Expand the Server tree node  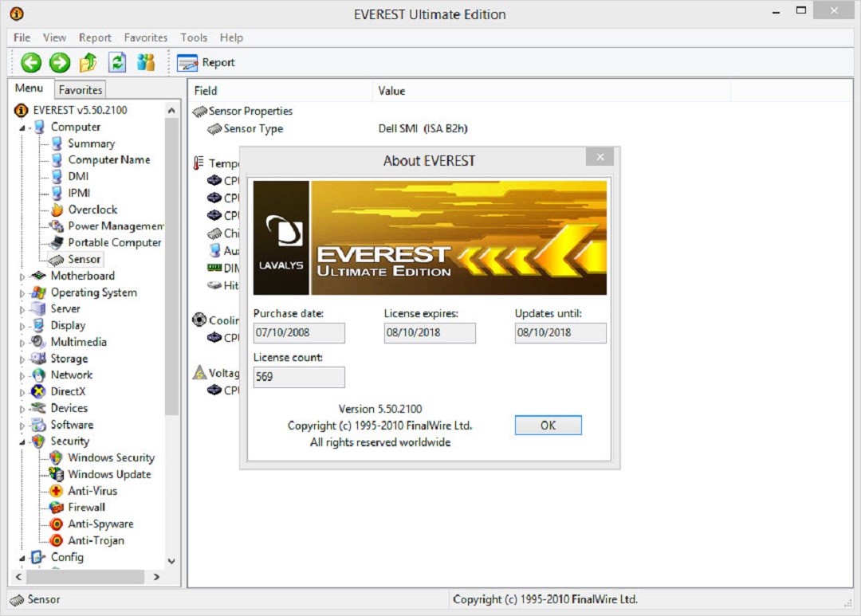pyautogui.click(x=22, y=310)
